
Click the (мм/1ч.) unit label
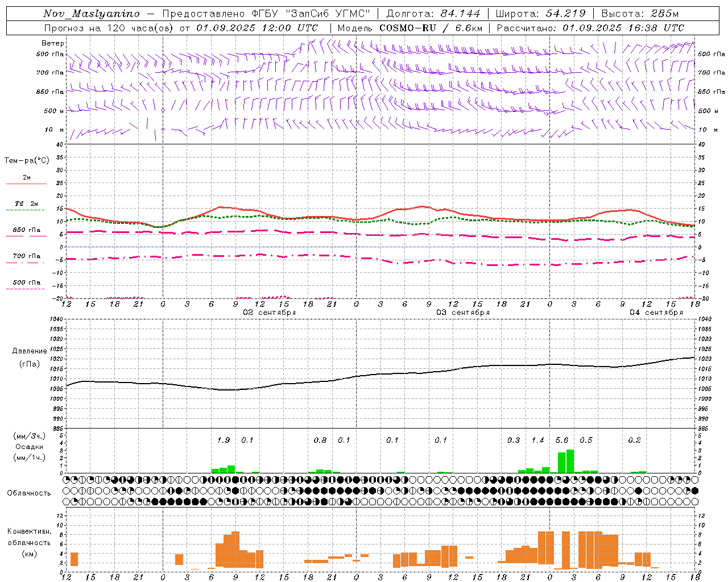coord(30,458)
